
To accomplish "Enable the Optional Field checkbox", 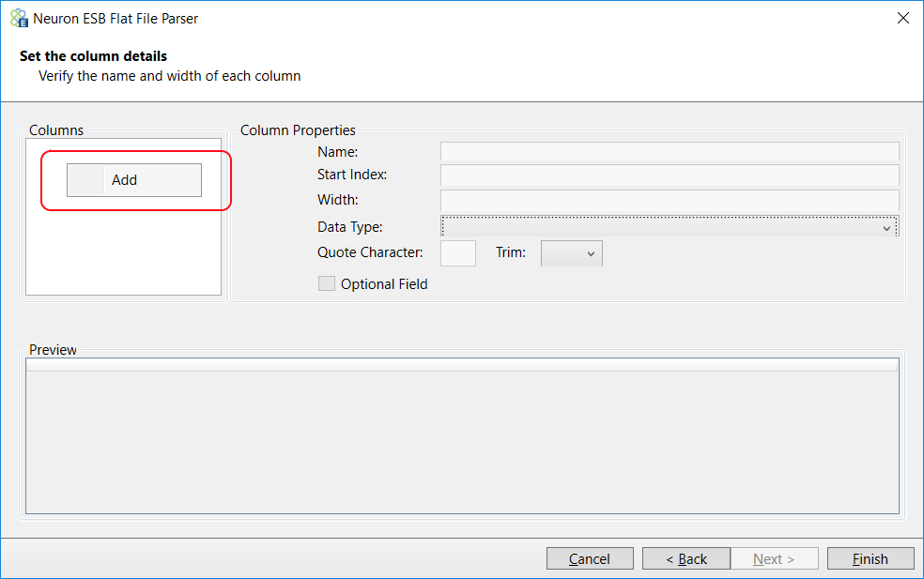I will pos(327,284).
